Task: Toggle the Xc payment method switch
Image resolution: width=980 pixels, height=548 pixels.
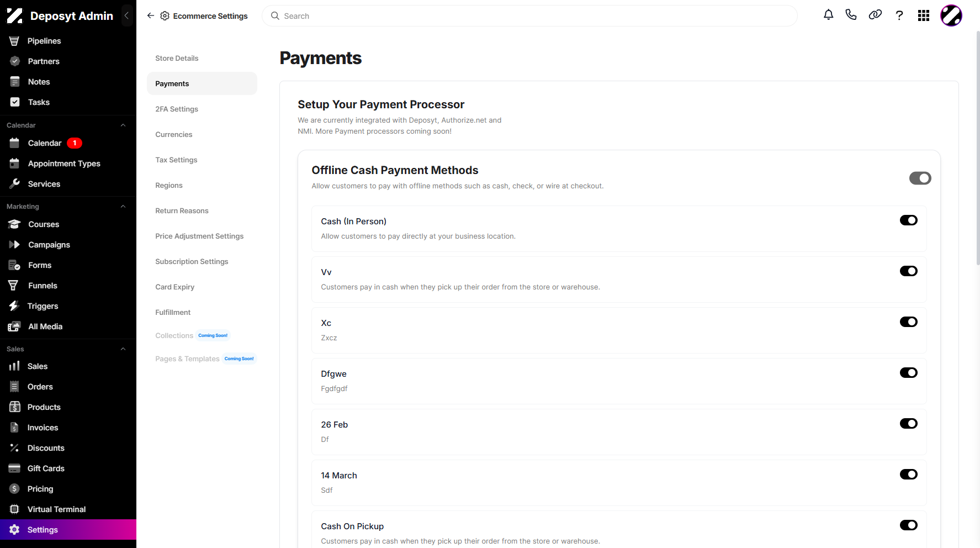Action: 909,322
